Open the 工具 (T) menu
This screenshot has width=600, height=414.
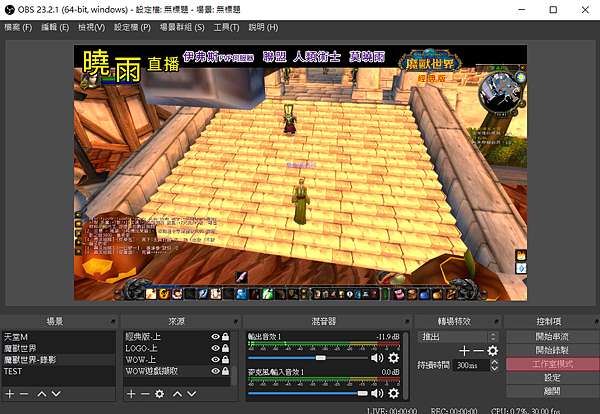coord(226,27)
